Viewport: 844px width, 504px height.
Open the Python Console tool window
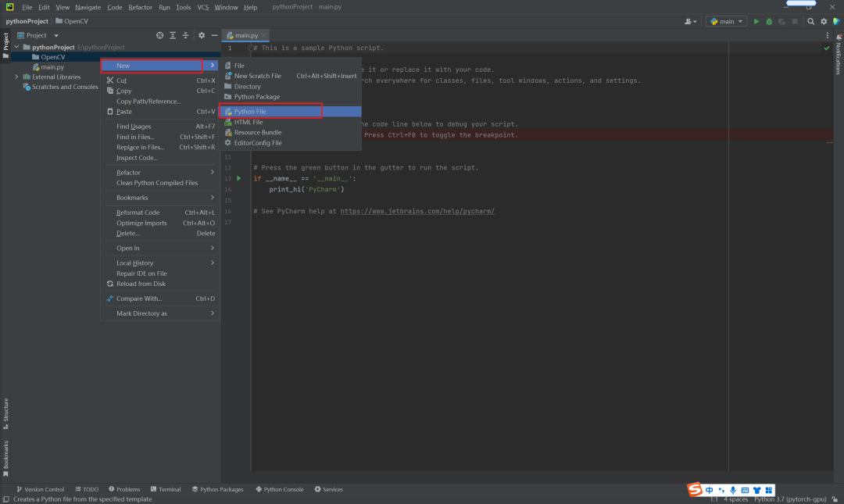pos(279,489)
